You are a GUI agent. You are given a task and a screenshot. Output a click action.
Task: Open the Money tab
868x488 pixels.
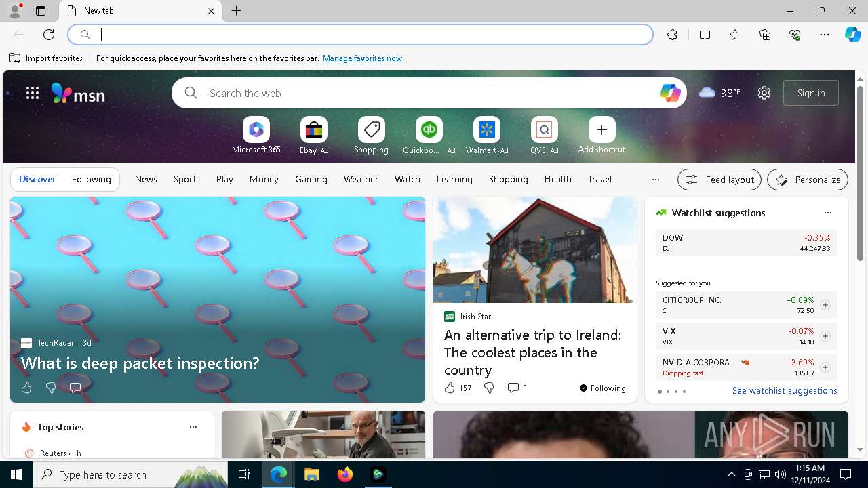[264, 179]
